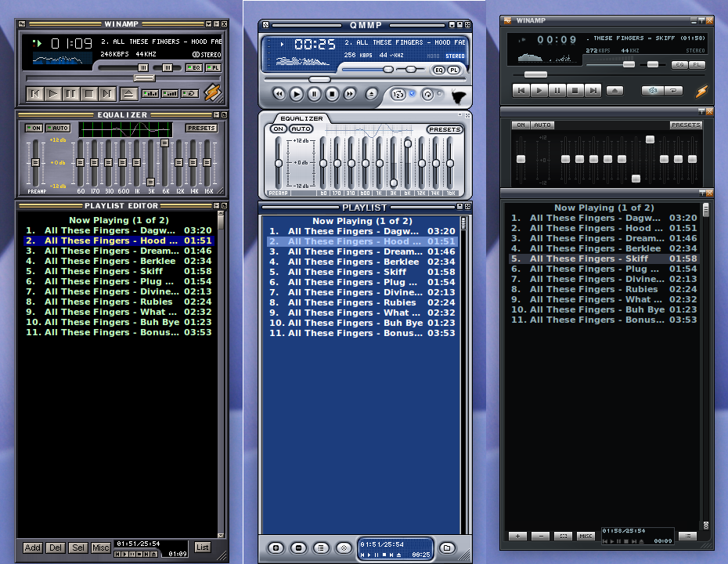The width and height of the screenshot is (728, 564).
Task: Open Sel menu in left Playlist Editor
Action: click(x=78, y=548)
